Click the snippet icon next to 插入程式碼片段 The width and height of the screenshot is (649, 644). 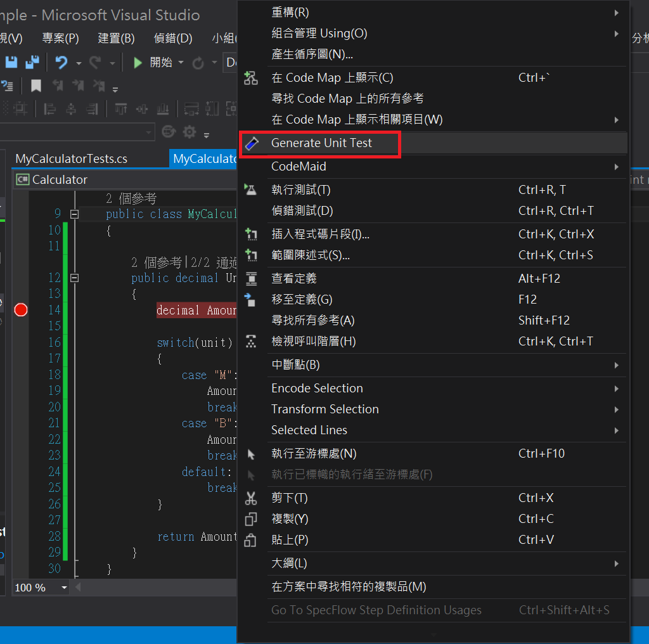251,235
